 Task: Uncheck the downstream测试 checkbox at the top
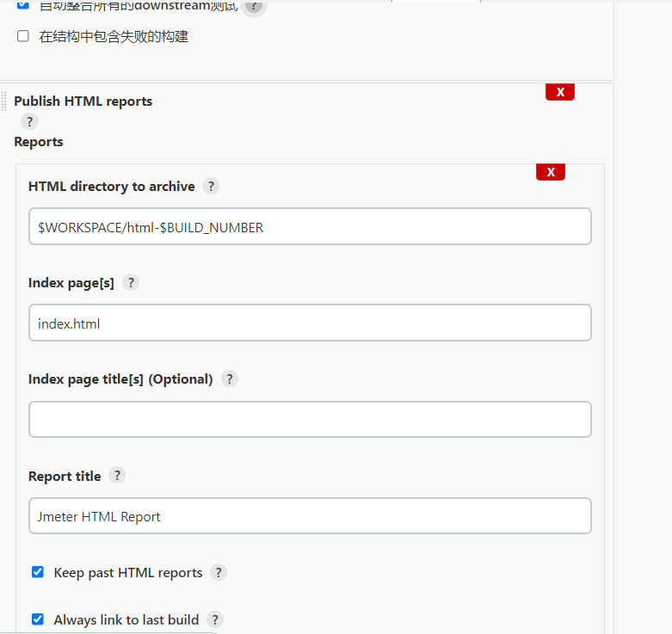[x=23, y=5]
